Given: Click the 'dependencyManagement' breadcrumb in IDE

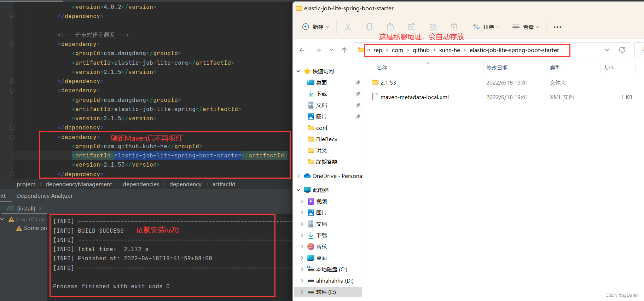Looking at the screenshot, I should pos(79,184).
